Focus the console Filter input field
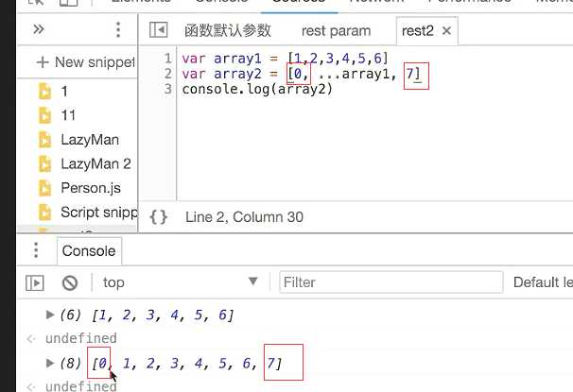The image size is (573, 392). (391, 282)
